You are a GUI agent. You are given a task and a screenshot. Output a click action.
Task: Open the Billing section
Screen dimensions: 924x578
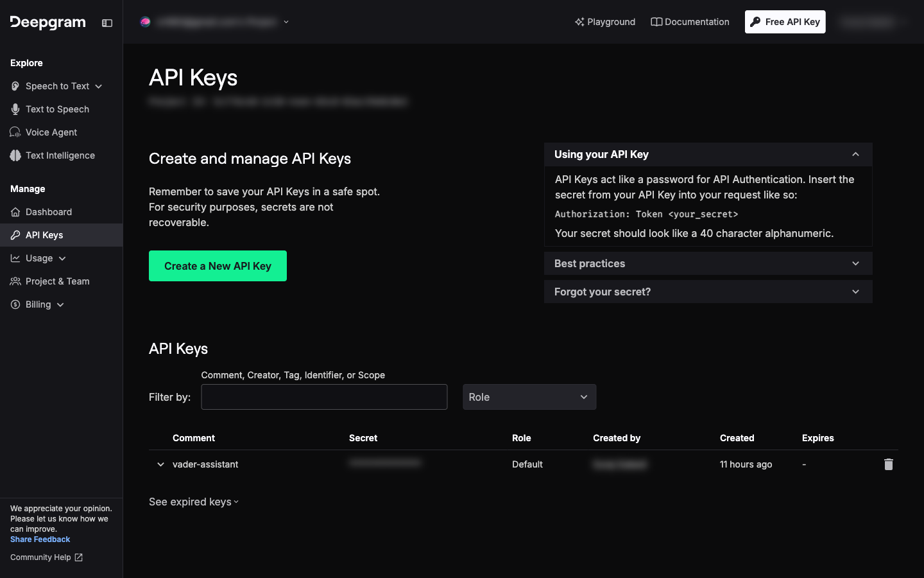(x=38, y=304)
